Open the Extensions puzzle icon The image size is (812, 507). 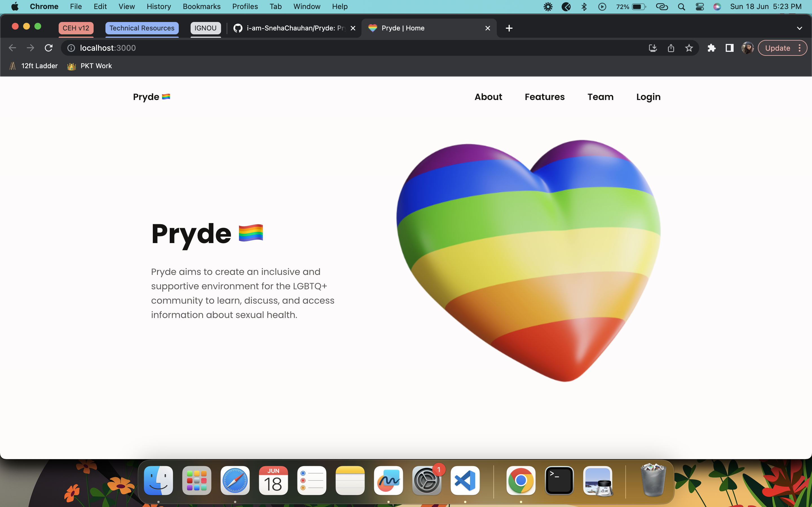click(x=711, y=48)
